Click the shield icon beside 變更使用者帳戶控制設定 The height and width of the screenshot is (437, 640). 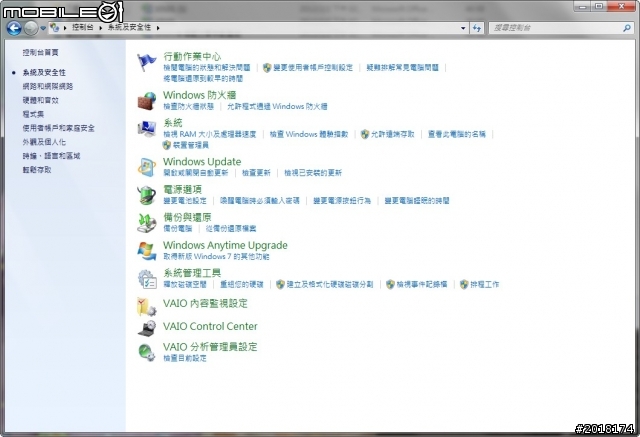(267, 68)
